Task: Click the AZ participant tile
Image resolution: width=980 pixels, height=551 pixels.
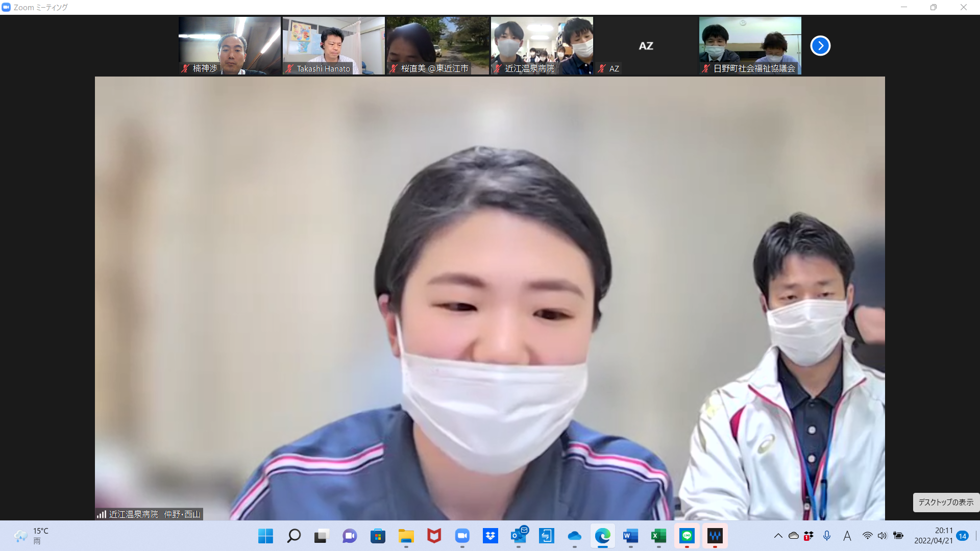Action: pos(646,45)
